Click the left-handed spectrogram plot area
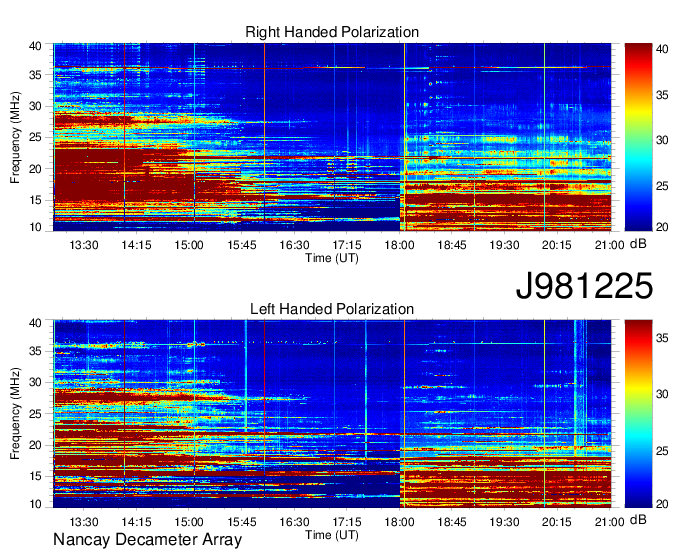Image resolution: width=680 pixels, height=552 pixels. coord(332,414)
